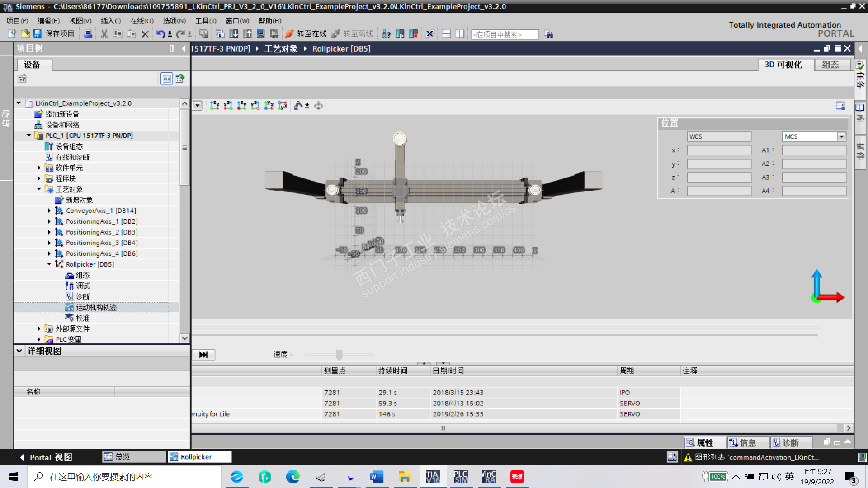Click the Save project icon
Viewport: 868px width, 488px height.
click(x=38, y=34)
